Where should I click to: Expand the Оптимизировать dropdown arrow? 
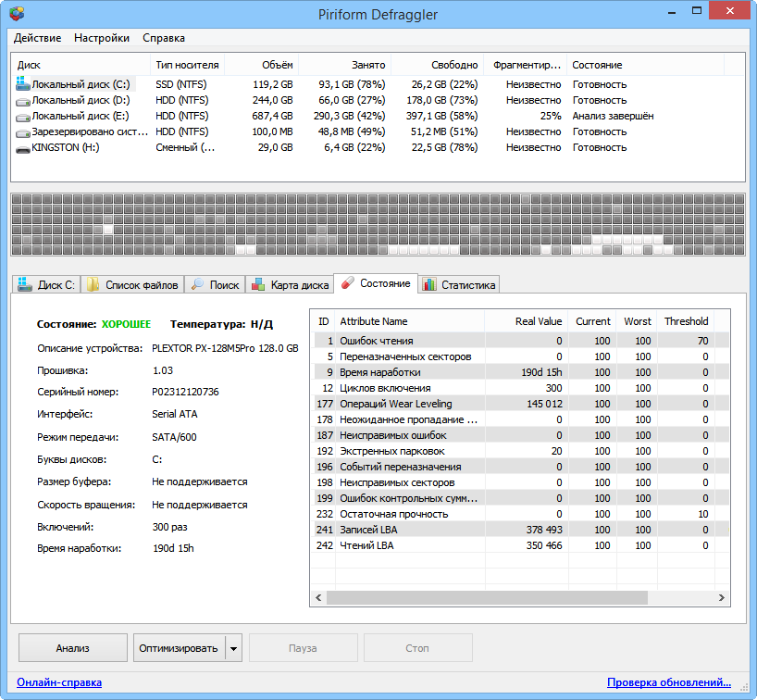(233, 648)
